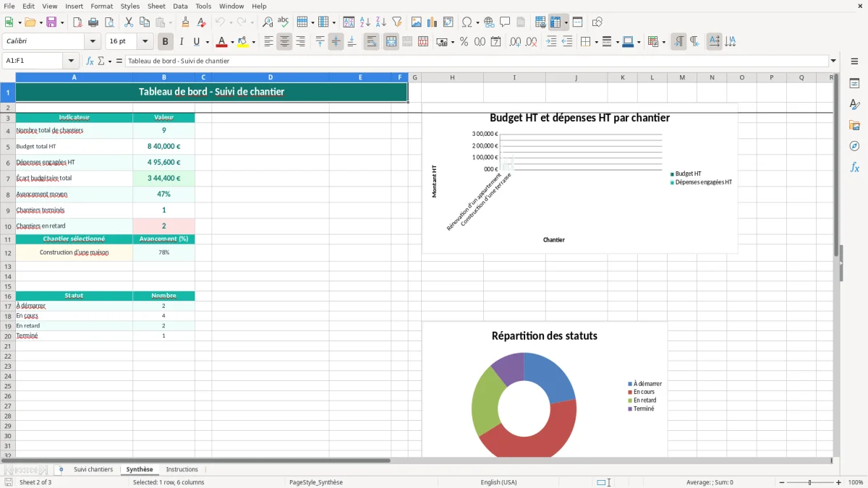Click the Insert Hyperlink globe icon
Image resolution: width=868 pixels, height=488 pixels.
[490, 22]
